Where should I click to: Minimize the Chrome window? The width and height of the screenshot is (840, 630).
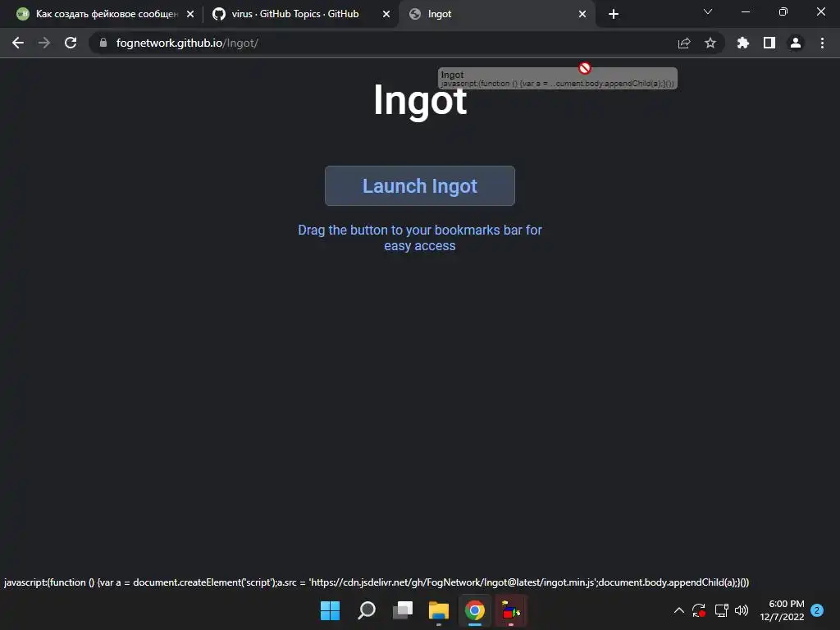tap(746, 11)
